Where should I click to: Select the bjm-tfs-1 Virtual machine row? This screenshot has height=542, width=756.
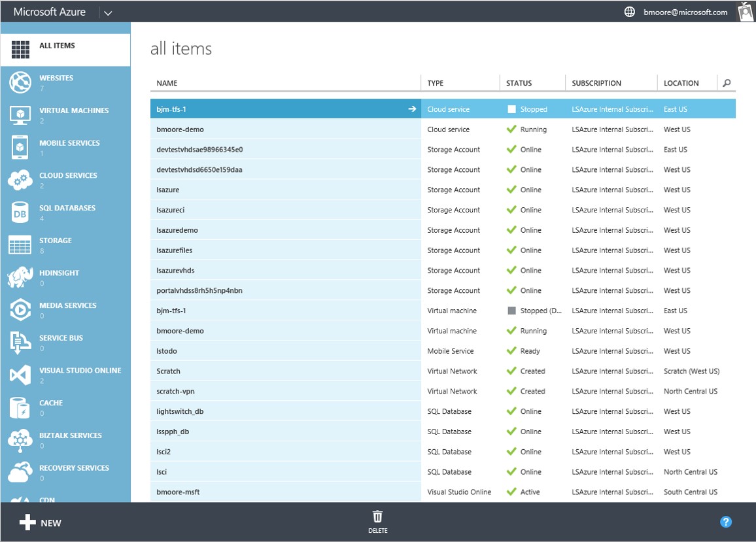[x=443, y=311]
